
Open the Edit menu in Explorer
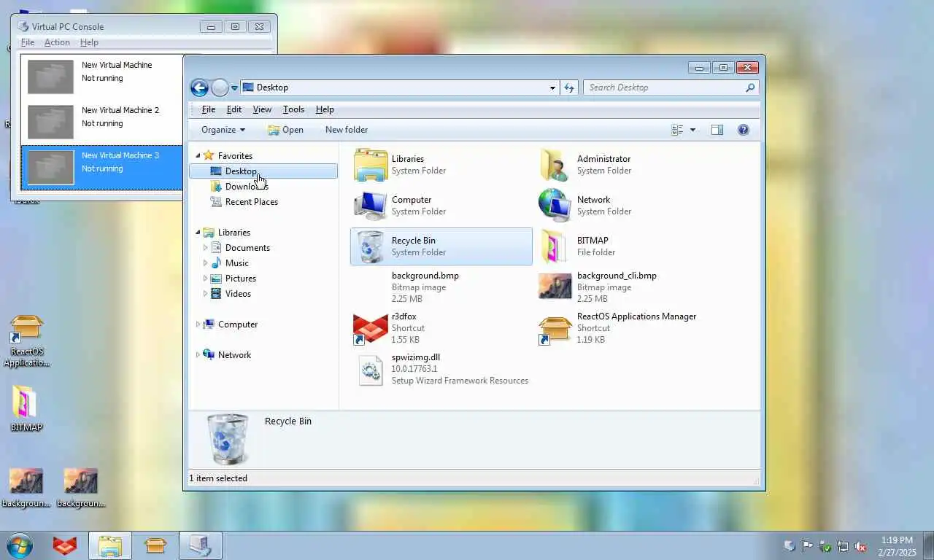pyautogui.click(x=234, y=109)
